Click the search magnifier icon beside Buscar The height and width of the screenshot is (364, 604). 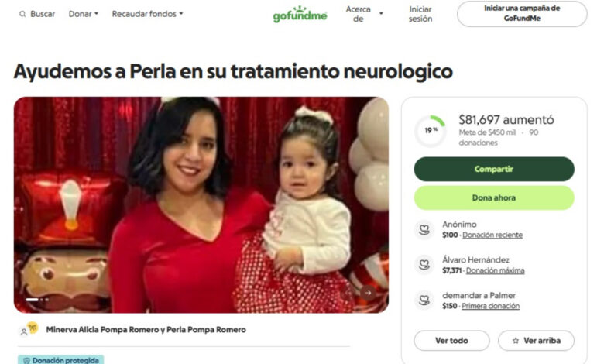[x=22, y=14]
